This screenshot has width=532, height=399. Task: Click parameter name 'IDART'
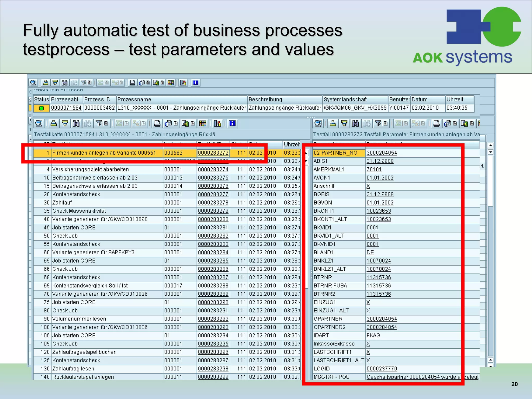tap(321, 335)
